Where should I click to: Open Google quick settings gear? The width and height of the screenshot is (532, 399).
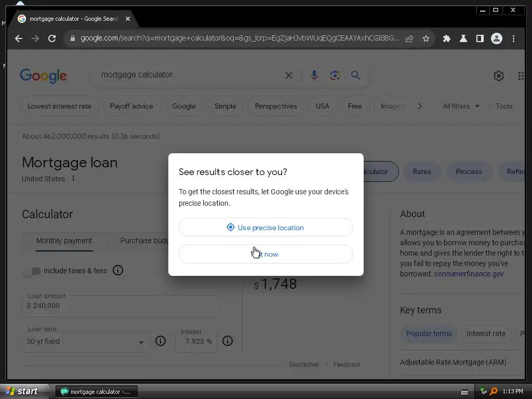498,76
